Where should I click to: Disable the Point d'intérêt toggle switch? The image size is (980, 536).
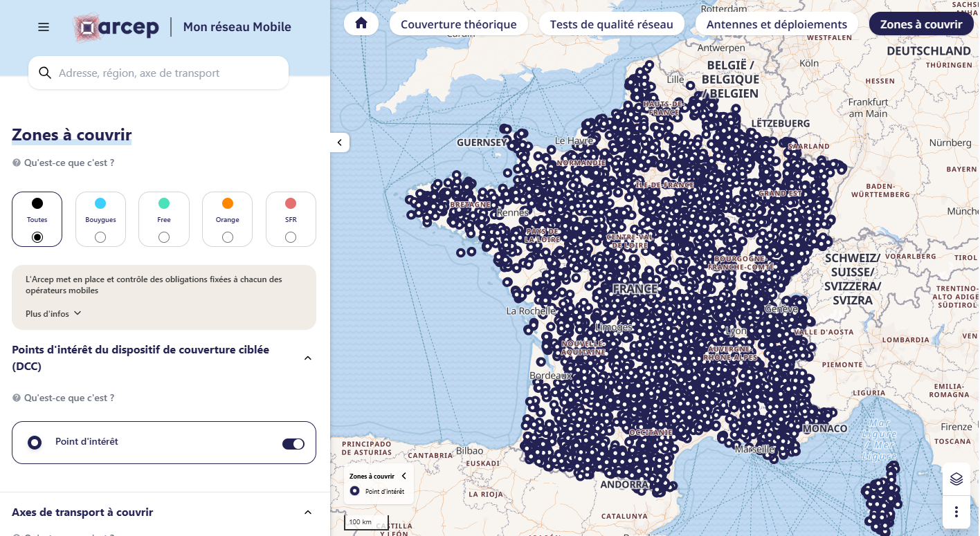(x=293, y=443)
